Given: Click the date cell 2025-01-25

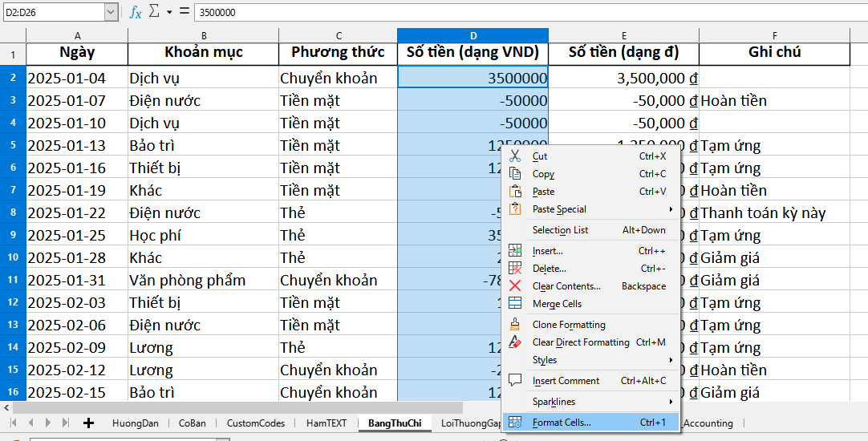Looking at the screenshot, I should (x=77, y=235).
